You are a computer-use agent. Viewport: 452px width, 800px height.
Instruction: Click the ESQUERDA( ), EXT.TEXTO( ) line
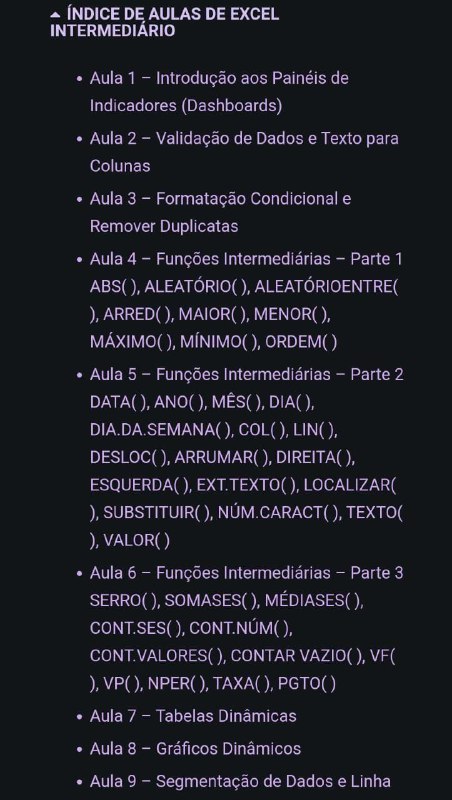pos(193,485)
